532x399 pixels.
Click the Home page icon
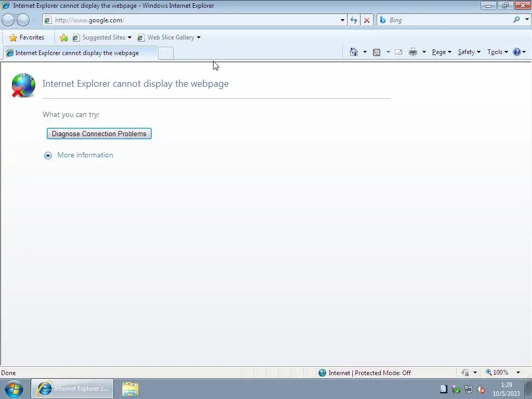(x=353, y=52)
